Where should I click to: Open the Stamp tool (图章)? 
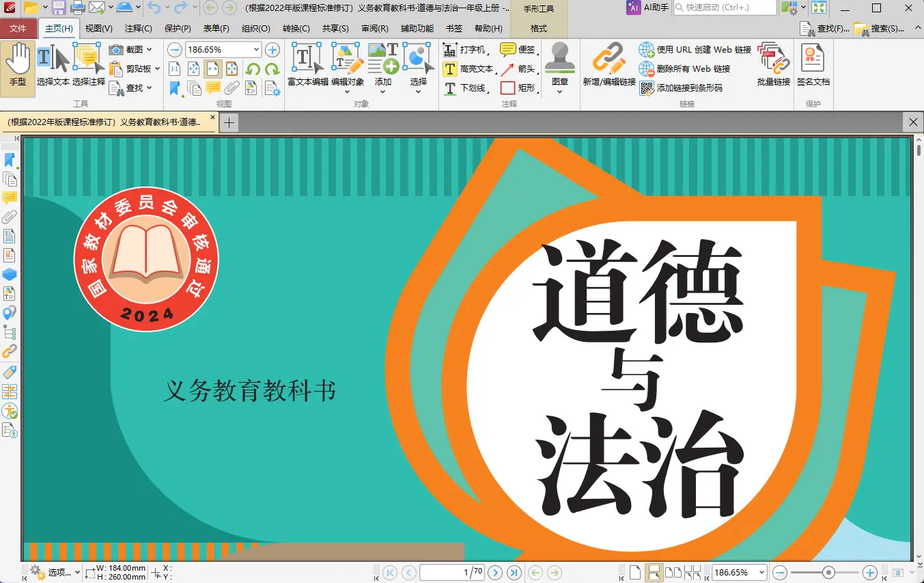(x=560, y=67)
